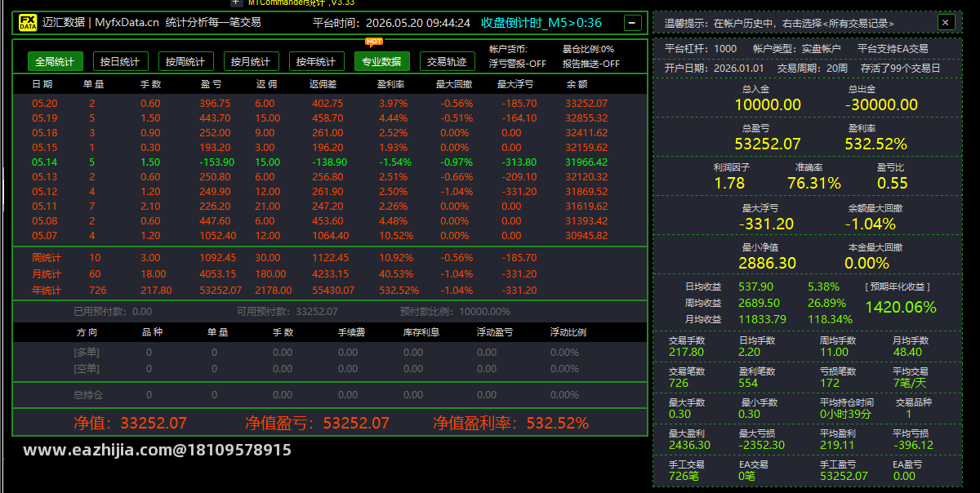
Task: Click the [多单] positions row
Action: [330, 352]
